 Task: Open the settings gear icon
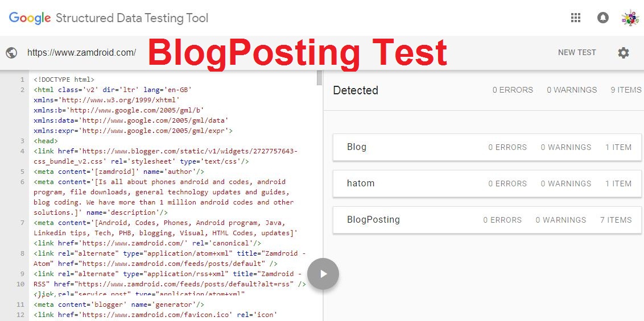coord(624,52)
